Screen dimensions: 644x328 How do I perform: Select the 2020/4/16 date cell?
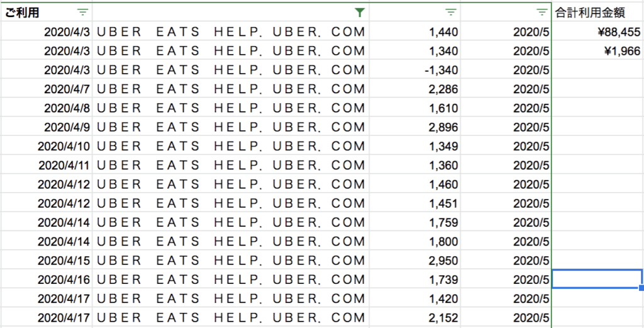point(65,280)
